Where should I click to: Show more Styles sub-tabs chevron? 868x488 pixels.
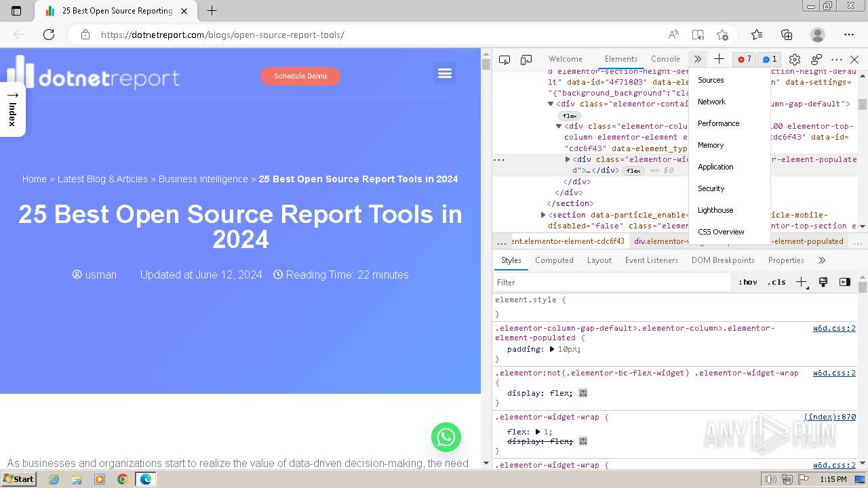[x=822, y=260]
